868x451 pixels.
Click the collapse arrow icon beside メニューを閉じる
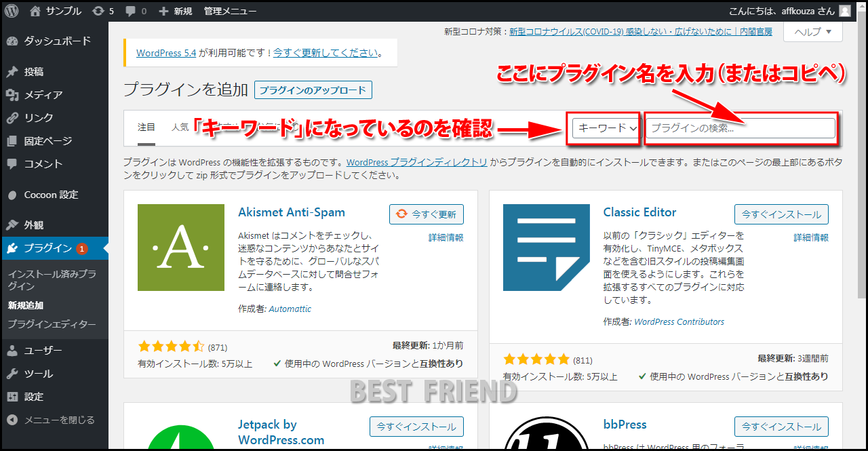(12, 420)
